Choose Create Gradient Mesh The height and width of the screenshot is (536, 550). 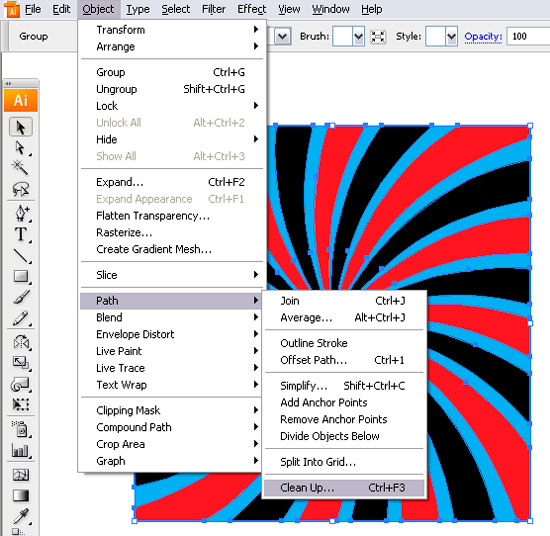click(x=172, y=249)
